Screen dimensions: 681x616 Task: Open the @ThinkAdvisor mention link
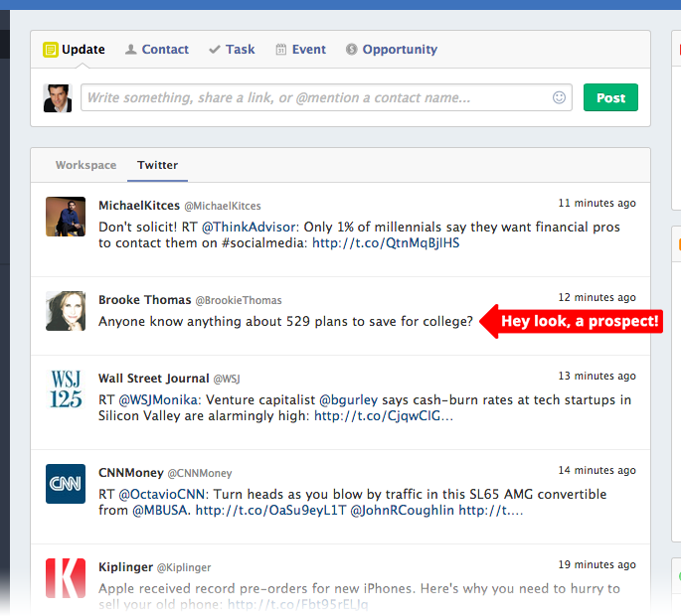(x=251, y=228)
